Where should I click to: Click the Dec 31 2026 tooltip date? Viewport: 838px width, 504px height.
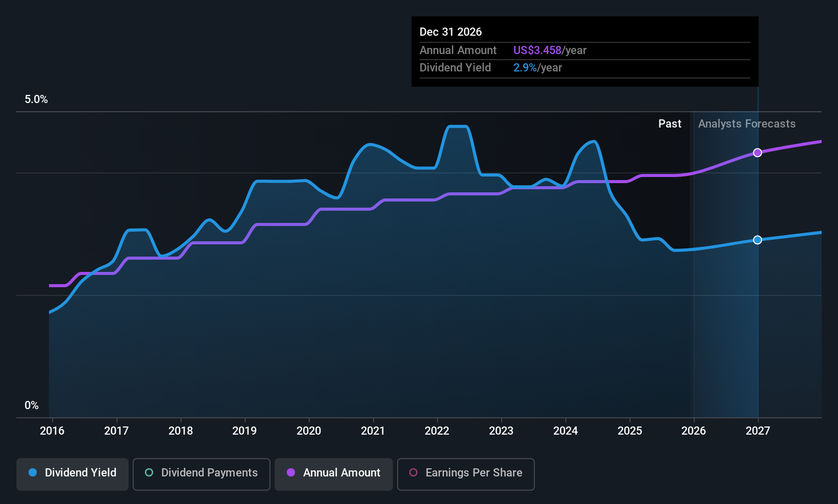pyautogui.click(x=451, y=32)
